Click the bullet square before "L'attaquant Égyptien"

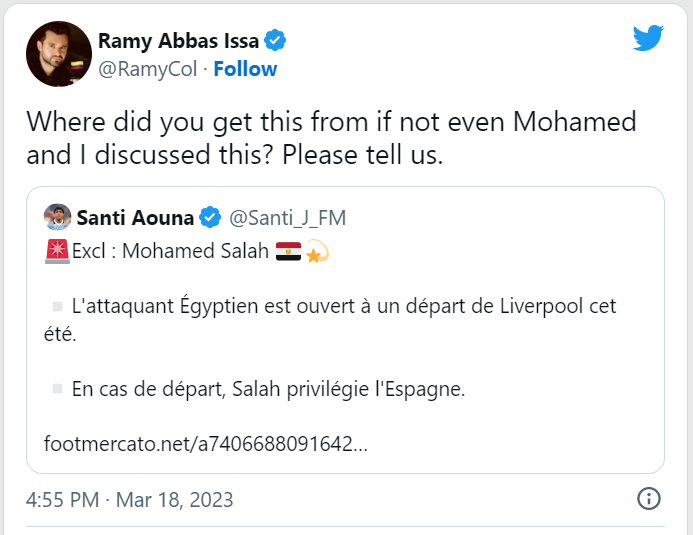point(57,306)
